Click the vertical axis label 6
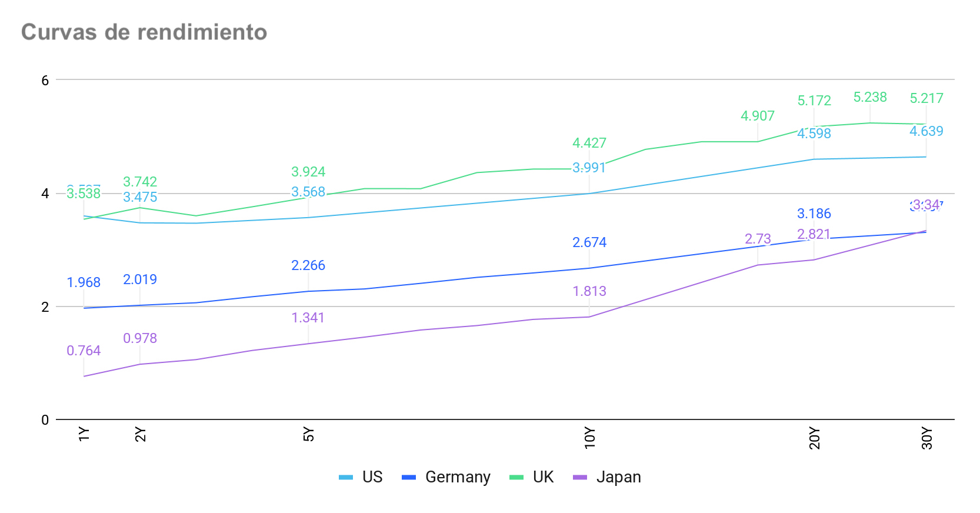Viewport: 980px width, 513px height. coord(45,80)
